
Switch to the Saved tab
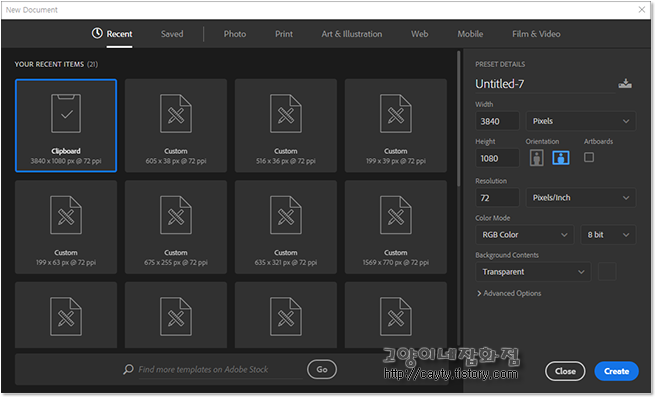(172, 34)
